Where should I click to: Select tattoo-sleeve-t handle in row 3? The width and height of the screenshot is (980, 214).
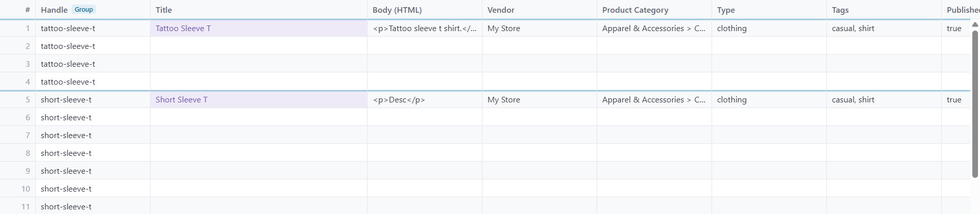[93, 64]
